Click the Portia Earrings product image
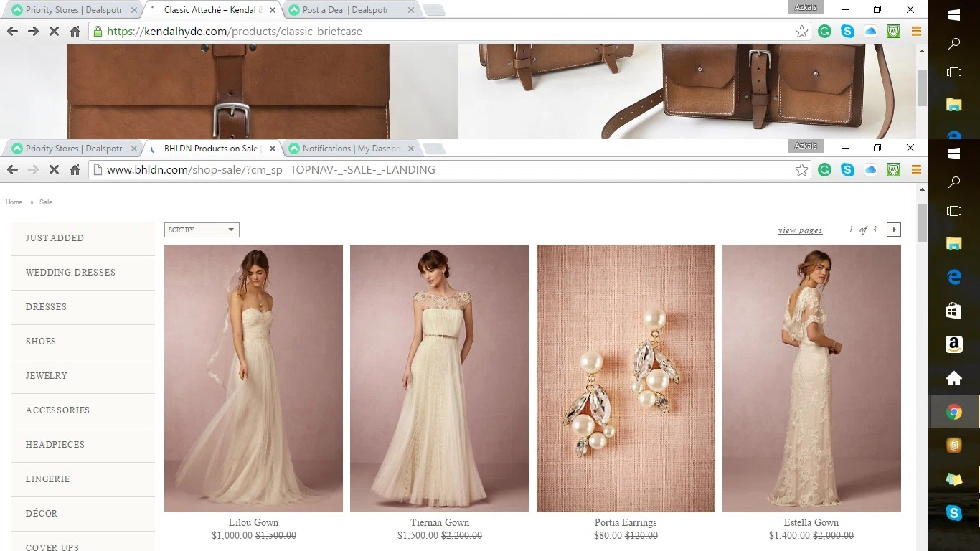980x551 pixels. click(x=626, y=378)
